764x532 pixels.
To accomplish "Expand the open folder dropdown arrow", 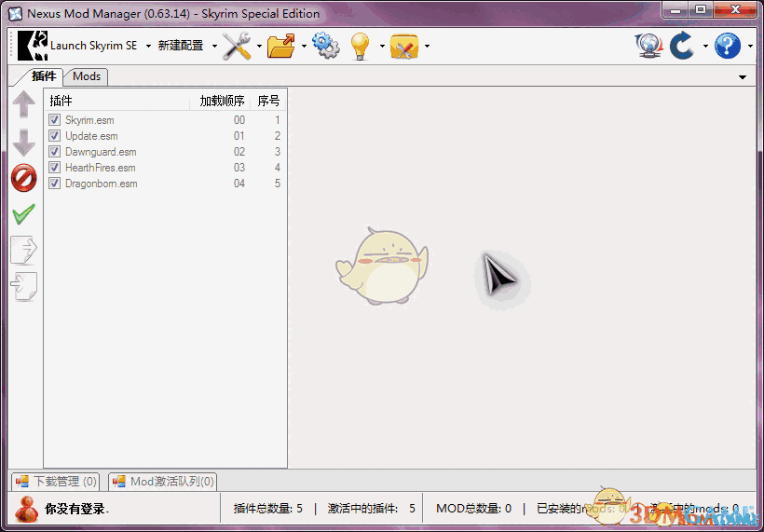I will pos(304,47).
